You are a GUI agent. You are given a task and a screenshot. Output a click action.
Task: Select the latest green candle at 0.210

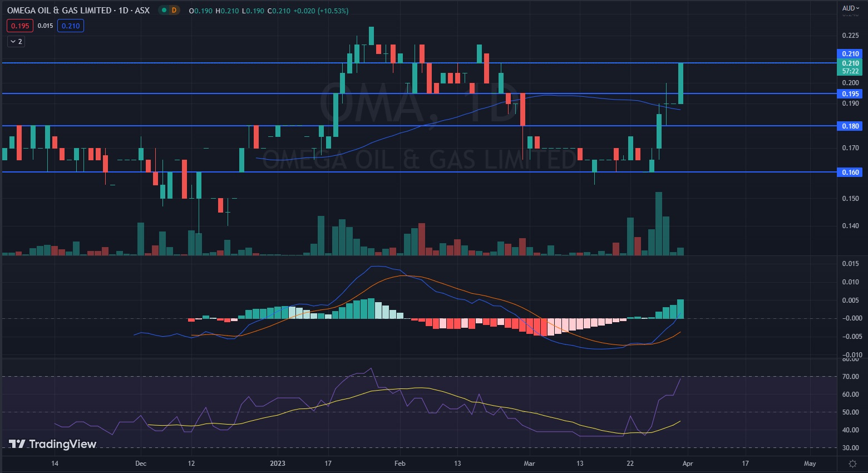pyautogui.click(x=680, y=83)
